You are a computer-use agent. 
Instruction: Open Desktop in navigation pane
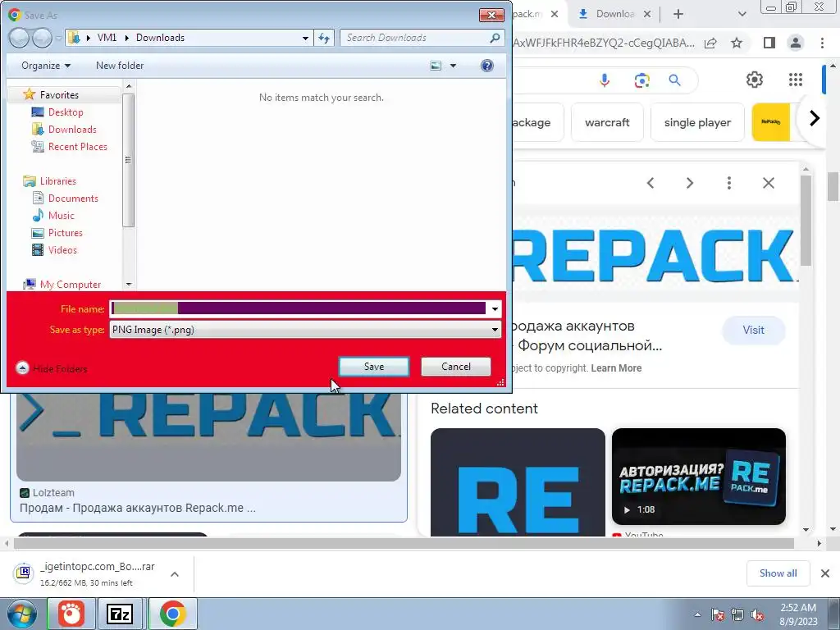(66, 112)
